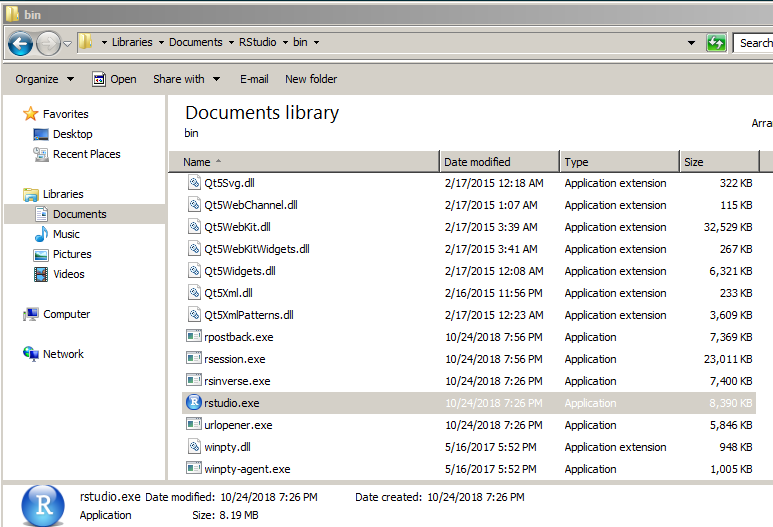Viewport: 773px width, 527px height.
Task: Click Date created value in details pane
Action: 476,497
